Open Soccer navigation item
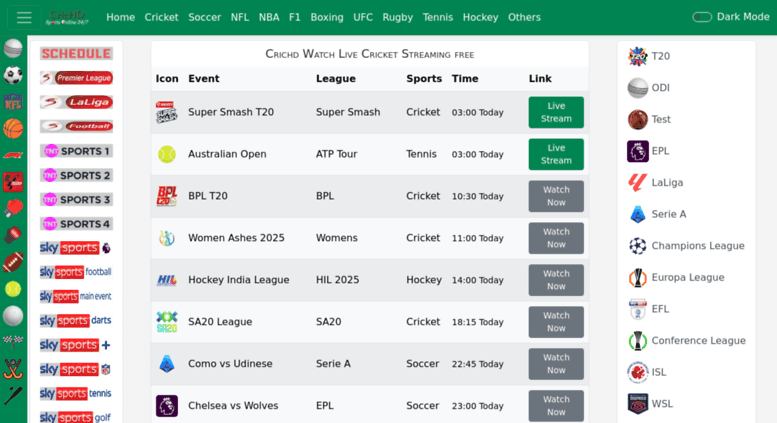The width and height of the screenshot is (777, 423). pyautogui.click(x=204, y=17)
